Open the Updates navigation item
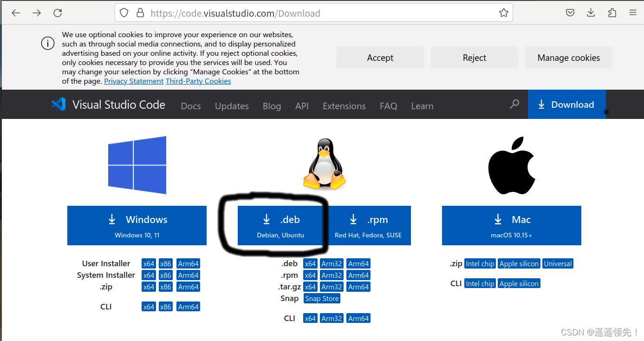Screen dimensions: 644x341 coord(232,106)
